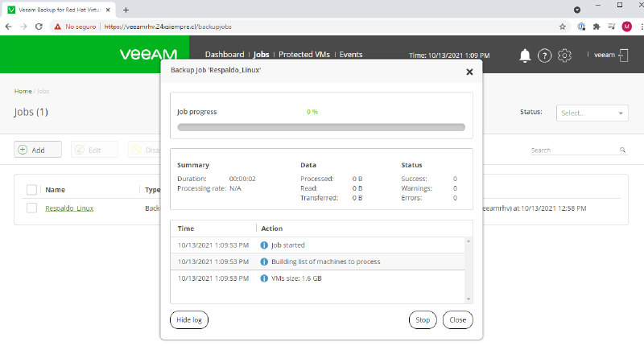Image resolution: width=644 pixels, height=346 pixels.
Task: Select the 'Job started' log row
Action: coord(317,245)
